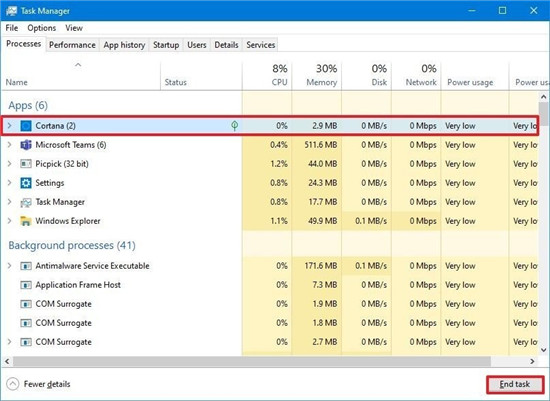Sort by the Power usage column header

pyautogui.click(x=475, y=75)
